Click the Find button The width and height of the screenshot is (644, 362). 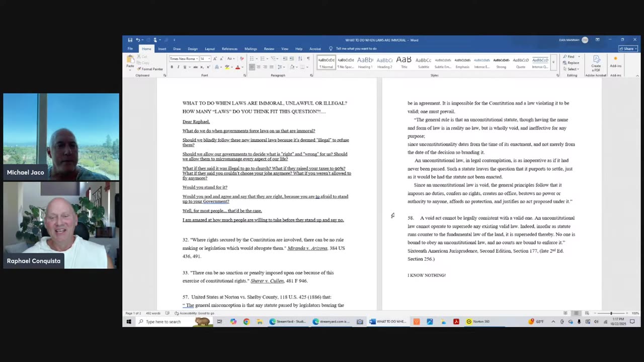point(570,57)
